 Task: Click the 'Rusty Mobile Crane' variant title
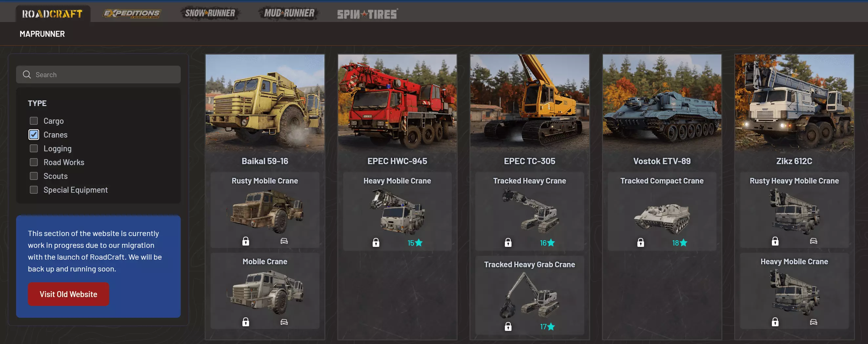[265, 181]
